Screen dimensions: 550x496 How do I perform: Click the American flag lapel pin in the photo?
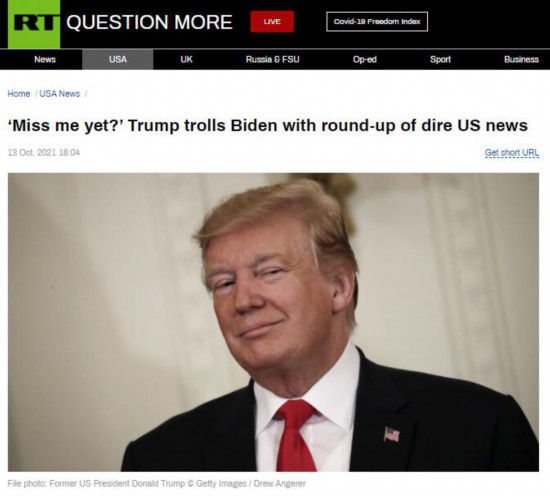[392, 434]
